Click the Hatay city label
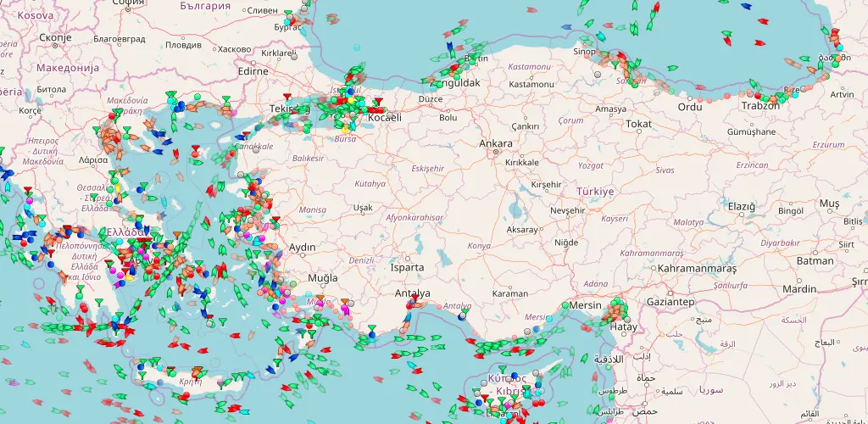 click(623, 326)
